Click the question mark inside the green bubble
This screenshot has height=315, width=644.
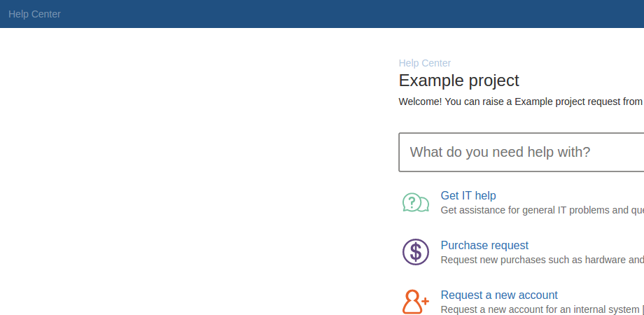(x=412, y=202)
